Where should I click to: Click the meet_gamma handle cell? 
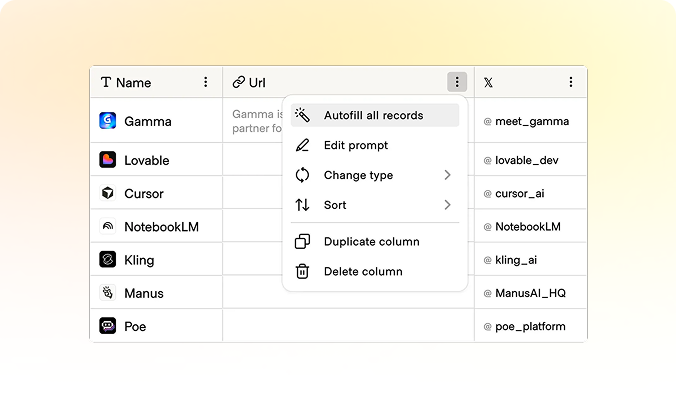[x=531, y=120]
